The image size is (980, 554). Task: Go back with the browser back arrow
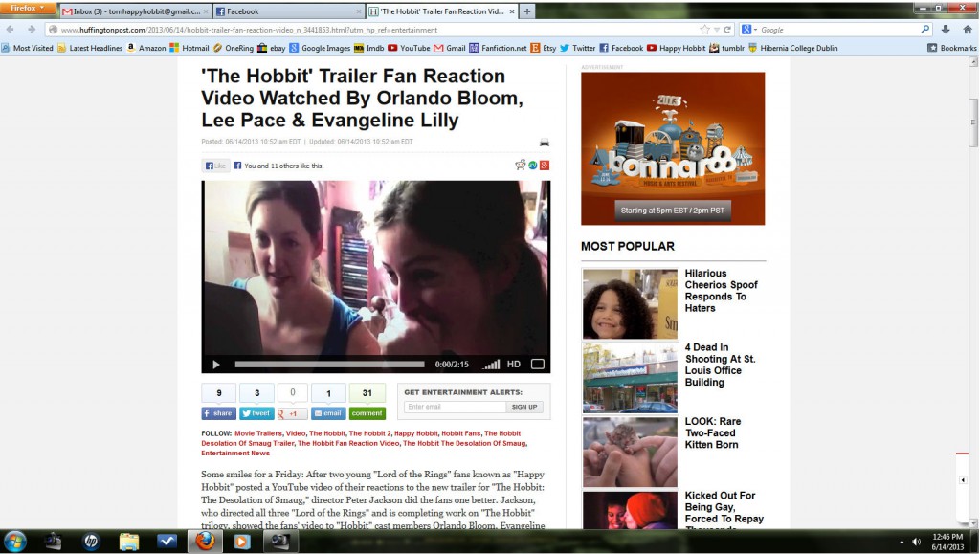click(x=10, y=30)
